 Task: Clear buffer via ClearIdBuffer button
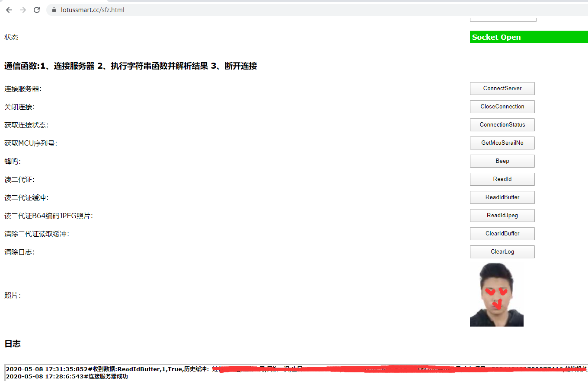click(x=502, y=234)
